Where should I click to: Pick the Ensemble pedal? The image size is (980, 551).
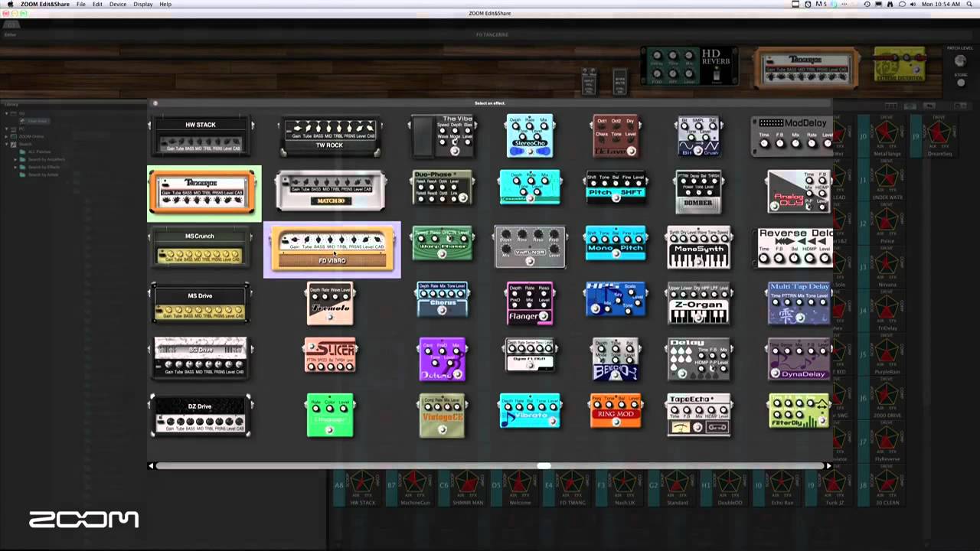coord(529,187)
